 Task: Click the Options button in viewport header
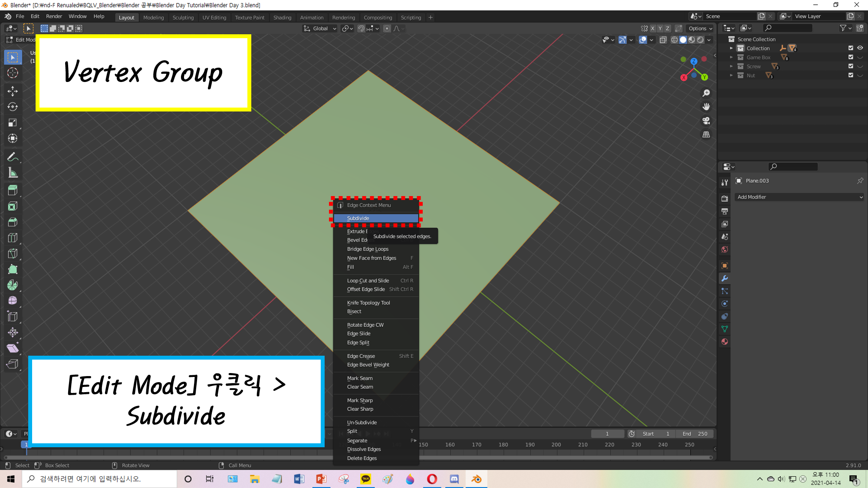pyautogui.click(x=700, y=29)
